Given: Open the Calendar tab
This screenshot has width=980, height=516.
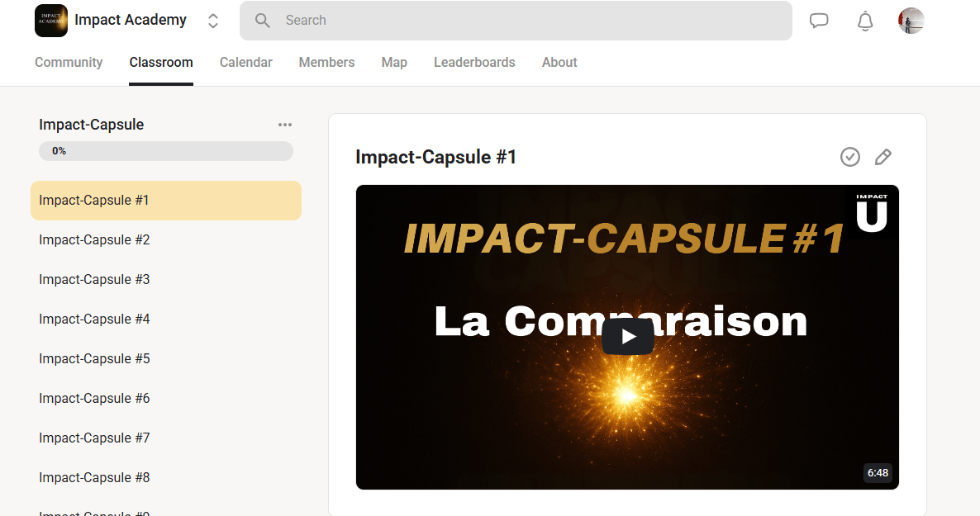Looking at the screenshot, I should tap(245, 63).
